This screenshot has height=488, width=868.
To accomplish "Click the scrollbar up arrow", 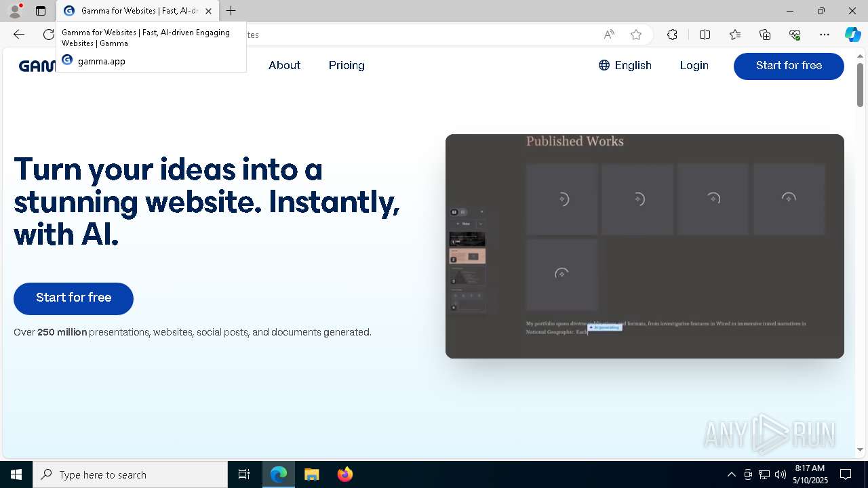I will click(860, 55).
